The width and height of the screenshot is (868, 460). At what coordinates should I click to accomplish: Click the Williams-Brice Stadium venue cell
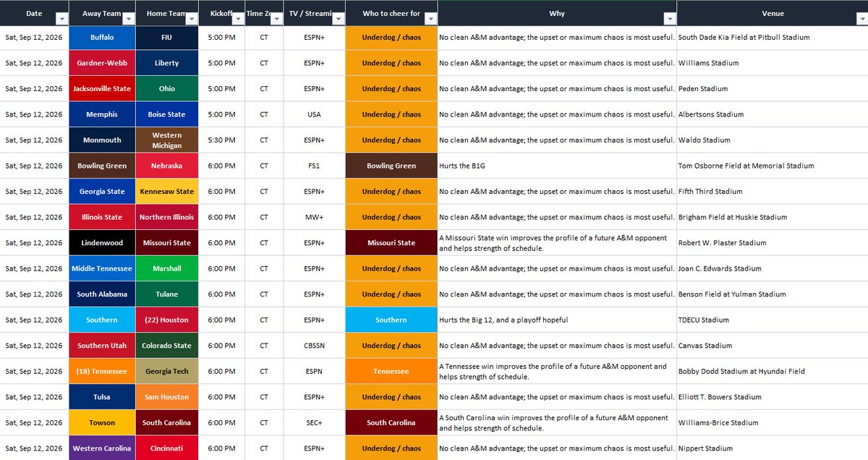click(773, 422)
